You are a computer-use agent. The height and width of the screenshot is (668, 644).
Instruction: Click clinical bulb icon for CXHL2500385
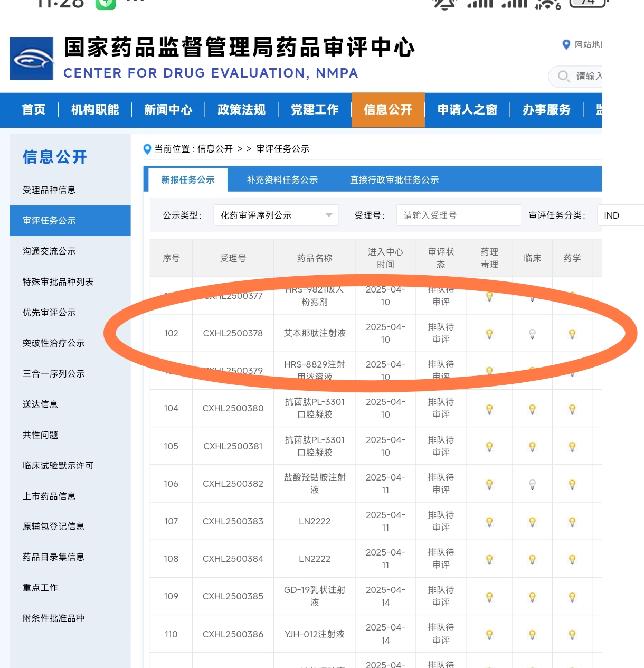pos(532,597)
